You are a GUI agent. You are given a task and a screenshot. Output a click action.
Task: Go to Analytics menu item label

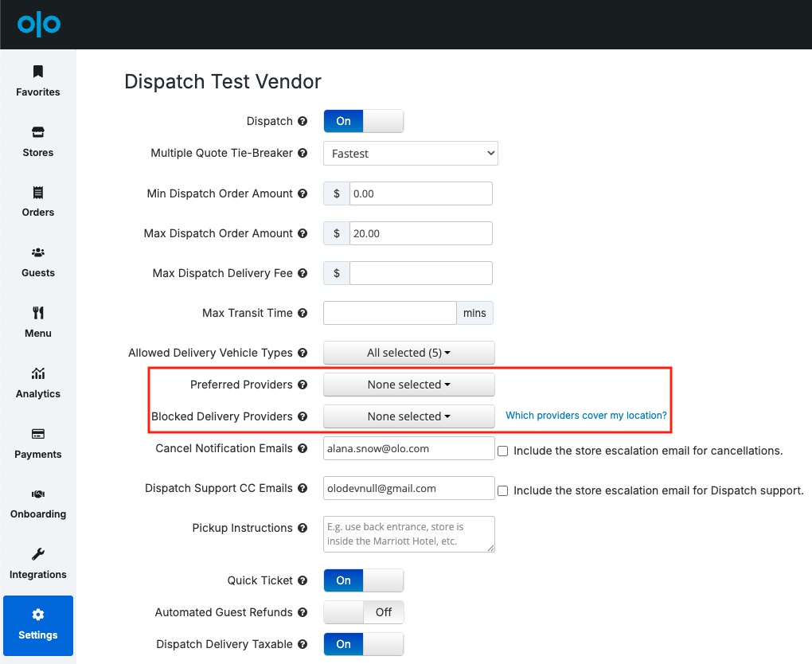(x=37, y=393)
